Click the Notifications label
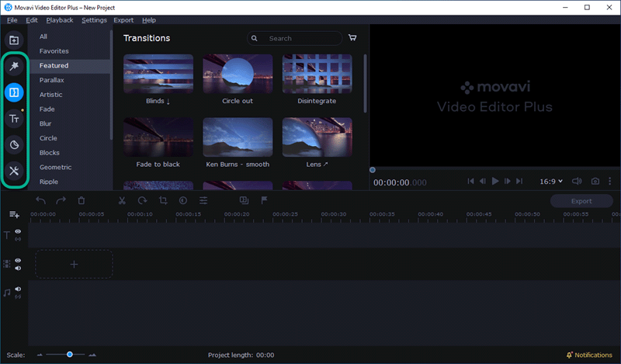The width and height of the screenshot is (621, 364). pos(593,355)
